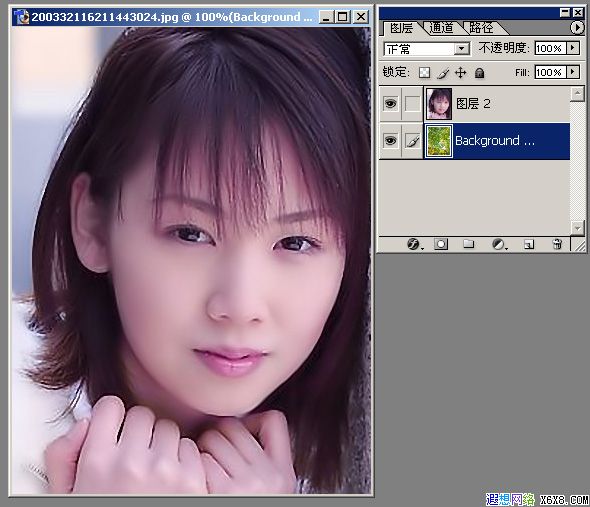The height and width of the screenshot is (507, 590).
Task: Hide the Background layer eye
Action: click(x=390, y=141)
